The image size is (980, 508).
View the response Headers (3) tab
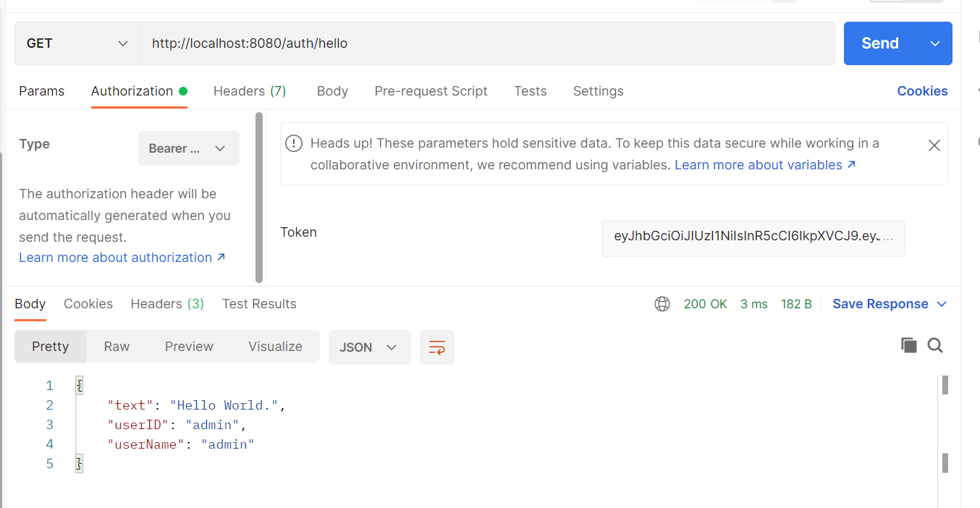point(167,304)
